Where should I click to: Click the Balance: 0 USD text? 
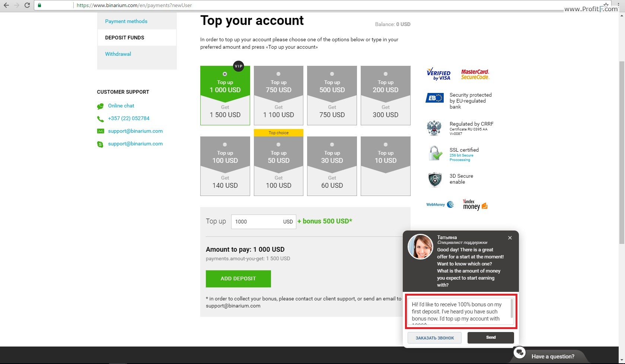coord(393,24)
